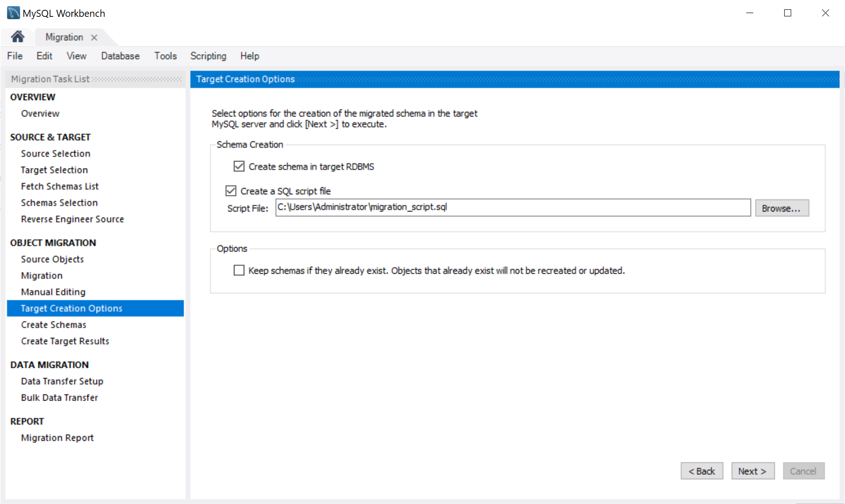The width and height of the screenshot is (845, 504).
Task: Uncheck Create a SQL script file
Action: pos(231,191)
